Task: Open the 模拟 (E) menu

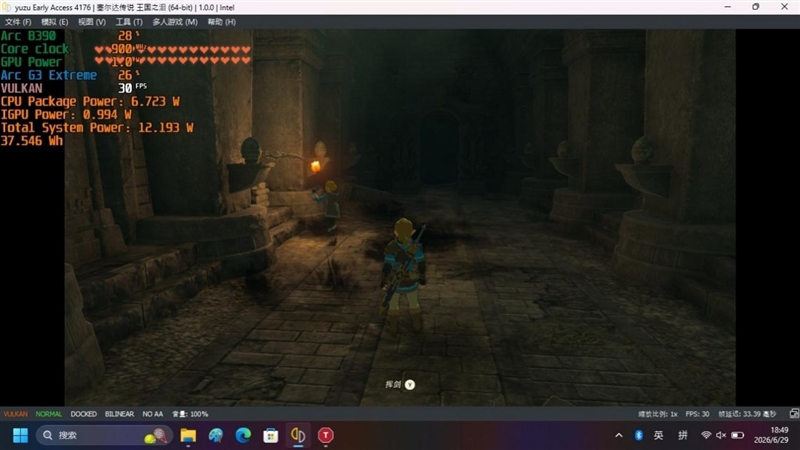Action: point(55,22)
